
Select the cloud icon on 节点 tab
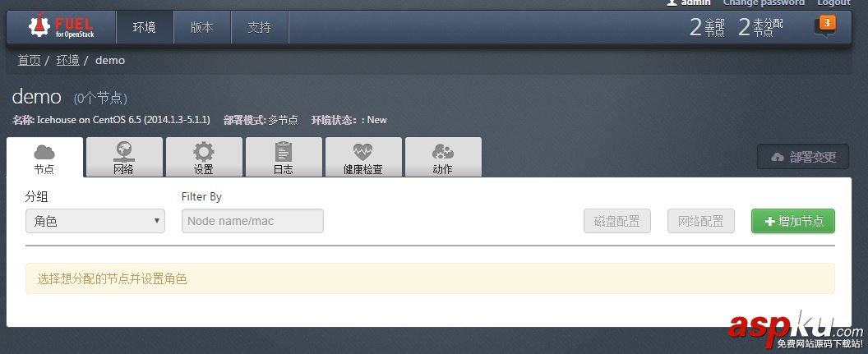click(x=44, y=152)
